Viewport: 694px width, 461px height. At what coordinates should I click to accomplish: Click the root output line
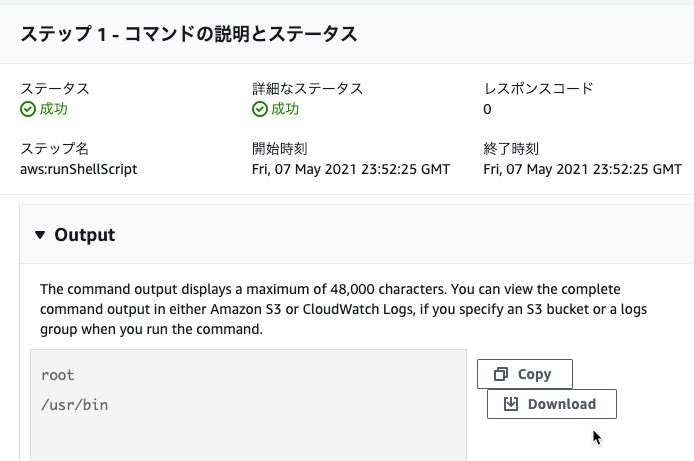58,375
